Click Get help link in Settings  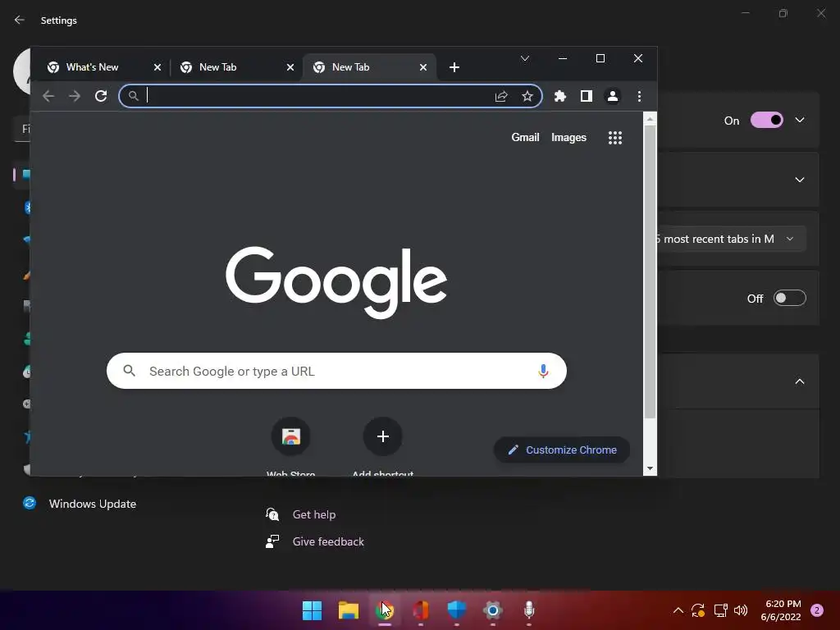point(314,514)
